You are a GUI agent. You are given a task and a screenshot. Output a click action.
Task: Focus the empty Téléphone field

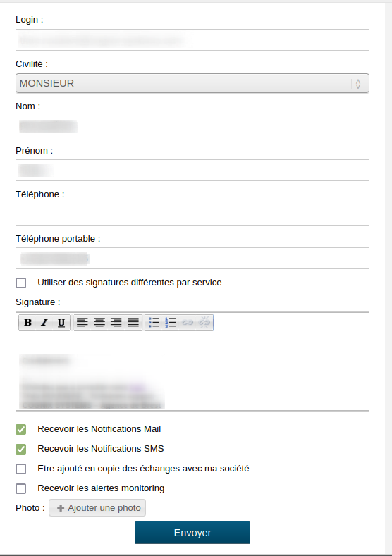point(192,214)
